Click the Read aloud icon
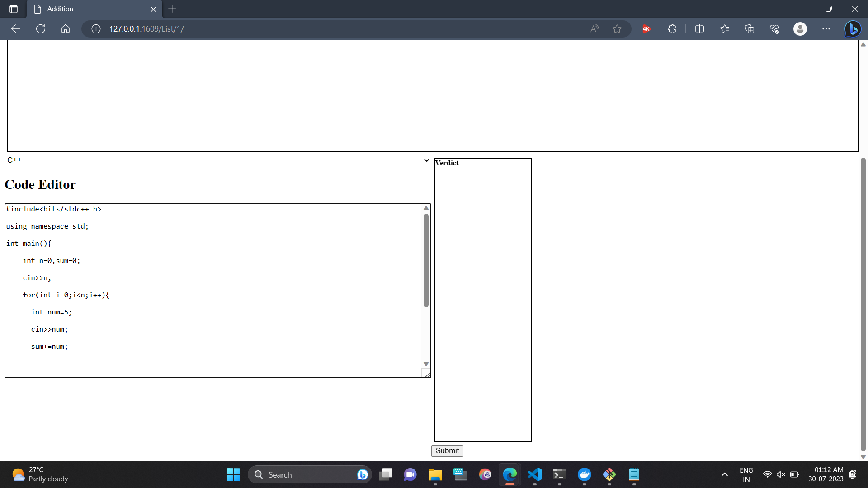 point(594,29)
